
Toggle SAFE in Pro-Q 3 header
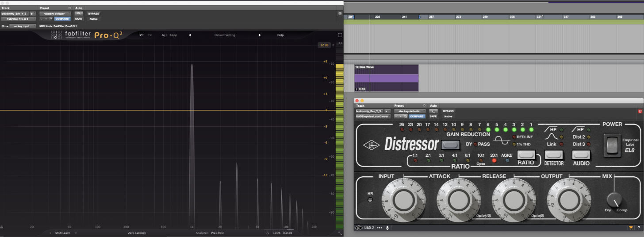pos(79,19)
